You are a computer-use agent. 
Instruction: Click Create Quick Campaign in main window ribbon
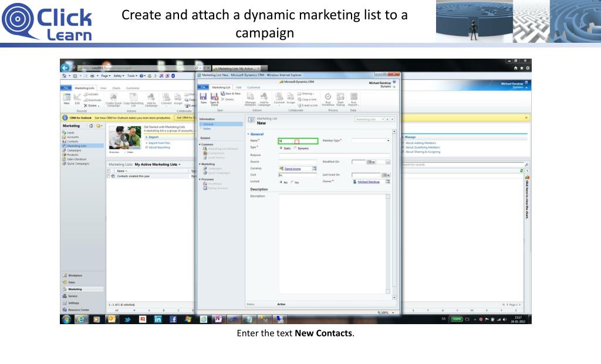pos(113,100)
